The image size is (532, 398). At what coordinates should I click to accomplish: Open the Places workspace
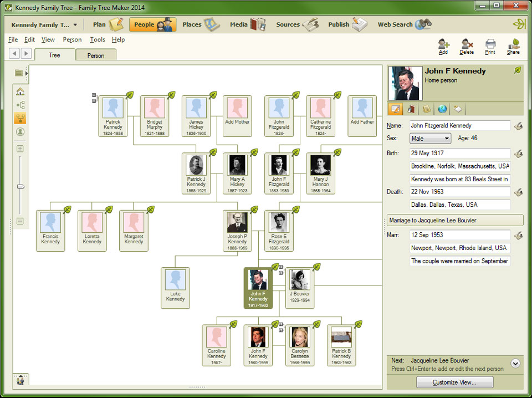pyautogui.click(x=201, y=24)
